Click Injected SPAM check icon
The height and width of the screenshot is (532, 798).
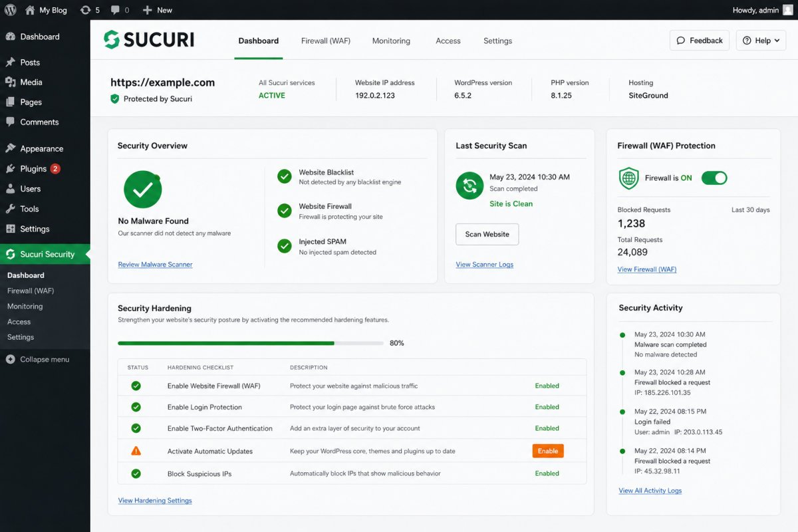coord(285,246)
